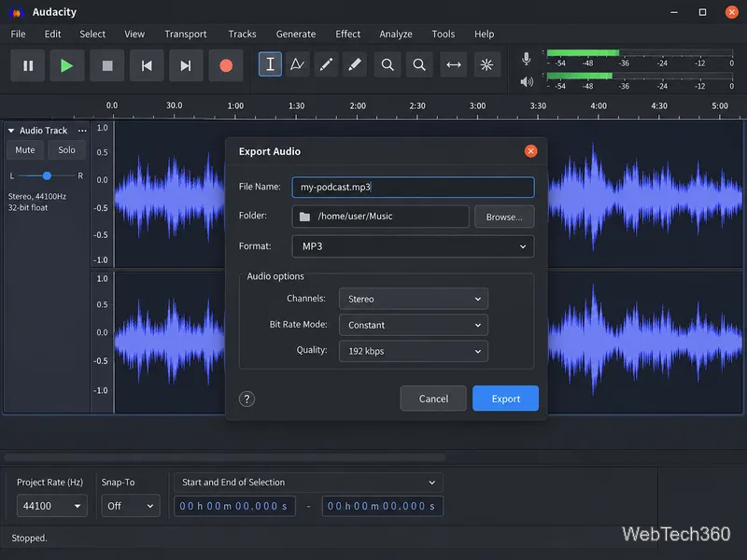Solo the Audio Track
This screenshot has width=747, height=560.
(x=66, y=150)
